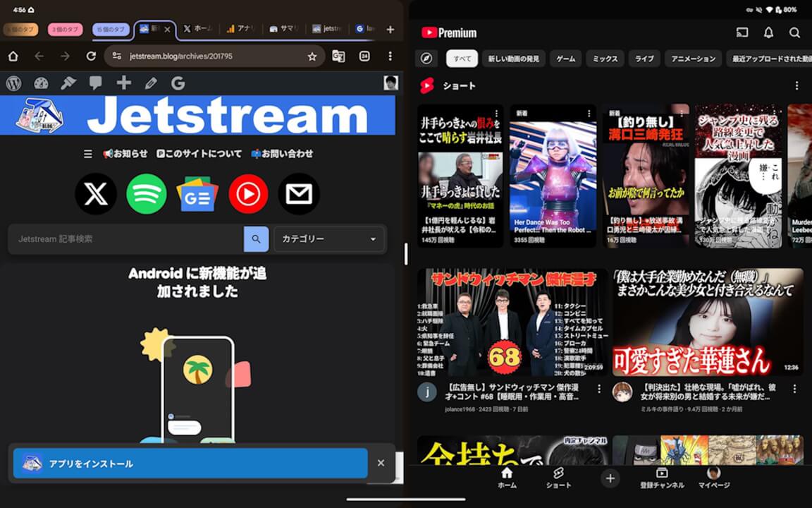Open the WordPress dashboard gauge icon
The height and width of the screenshot is (508, 812).
pyautogui.click(x=41, y=83)
